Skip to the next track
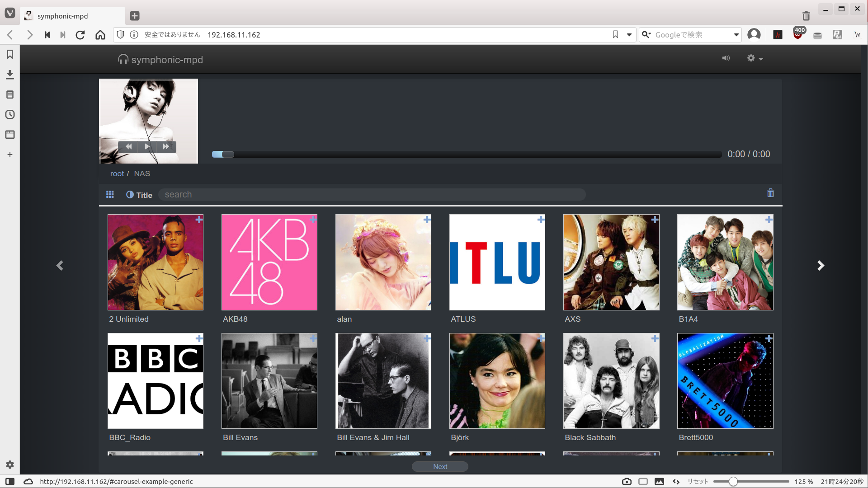 pos(166,146)
